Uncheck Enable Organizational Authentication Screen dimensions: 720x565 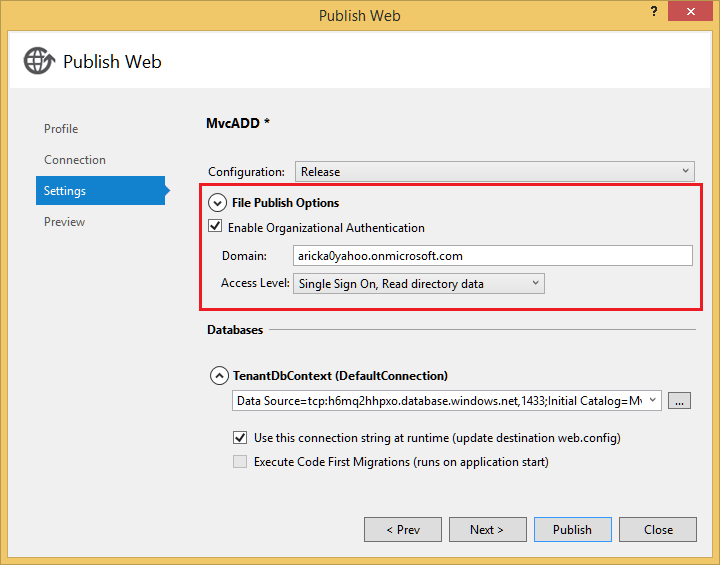(x=216, y=227)
